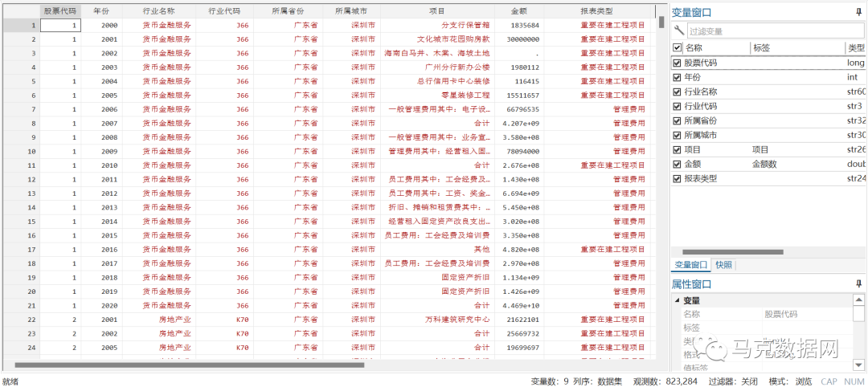
Task: Click the 模式: 浏览 status bar entry
Action: point(790,381)
